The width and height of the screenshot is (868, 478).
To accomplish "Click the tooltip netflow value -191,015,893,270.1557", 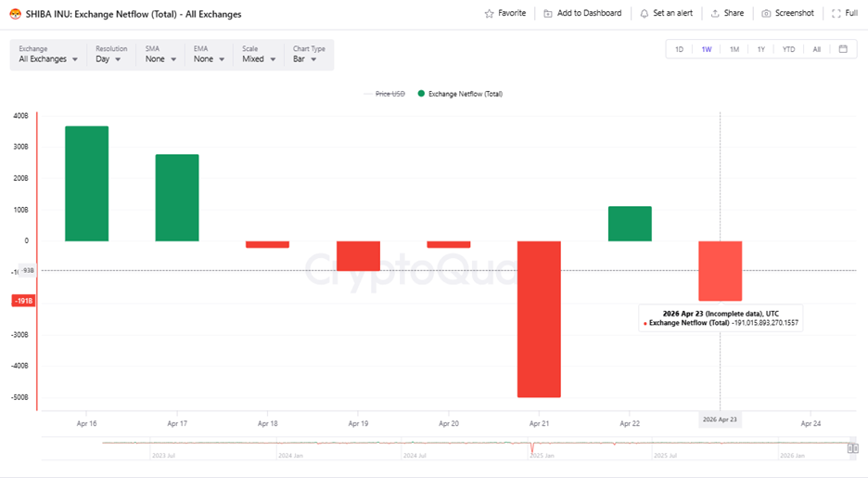I will [765, 323].
